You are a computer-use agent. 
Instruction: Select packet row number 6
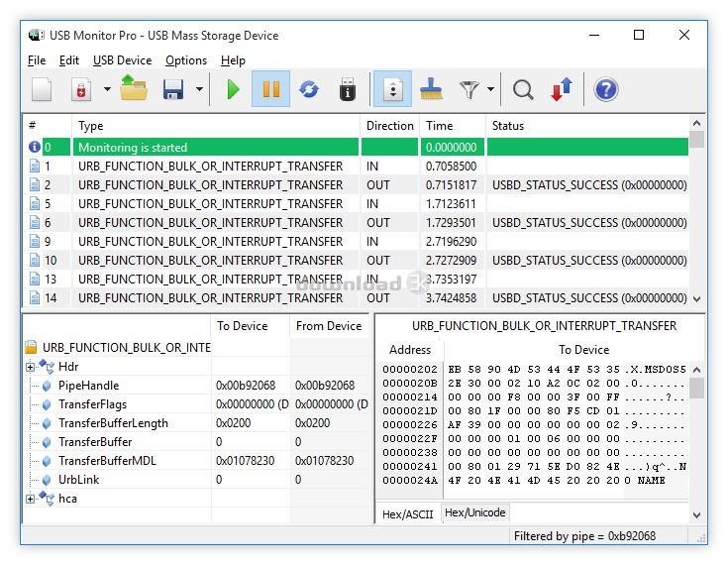click(x=357, y=223)
